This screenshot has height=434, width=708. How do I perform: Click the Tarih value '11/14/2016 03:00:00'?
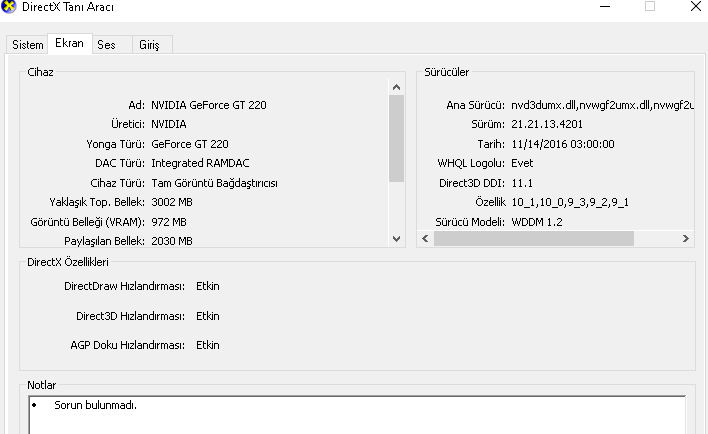[563, 144]
